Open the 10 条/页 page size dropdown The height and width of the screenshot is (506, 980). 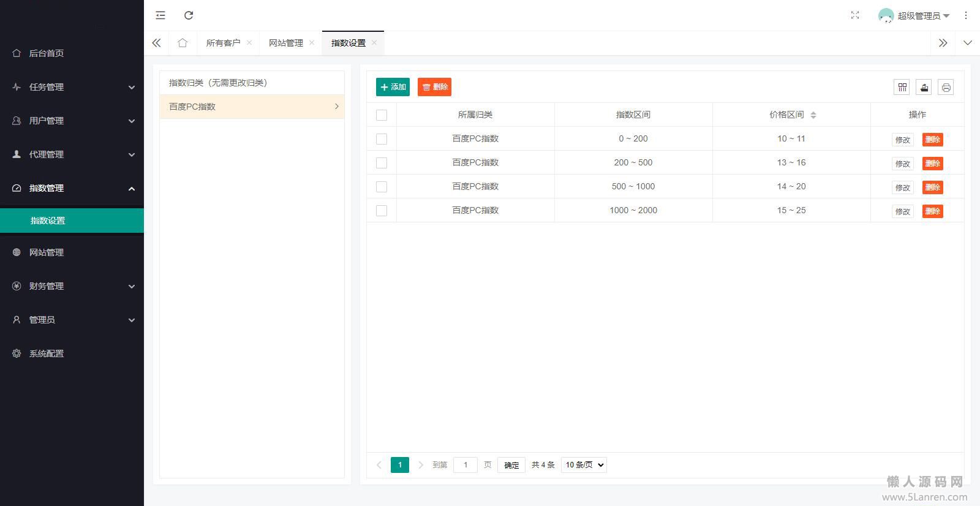click(x=584, y=465)
